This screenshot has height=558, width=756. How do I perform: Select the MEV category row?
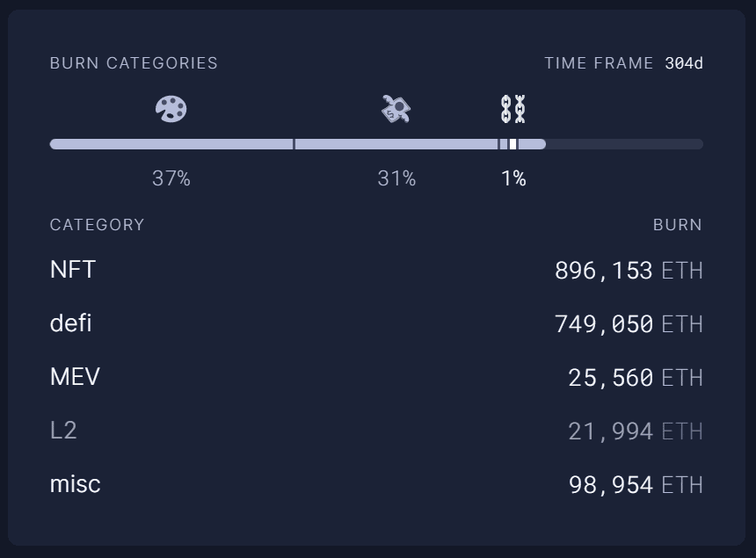click(376, 377)
